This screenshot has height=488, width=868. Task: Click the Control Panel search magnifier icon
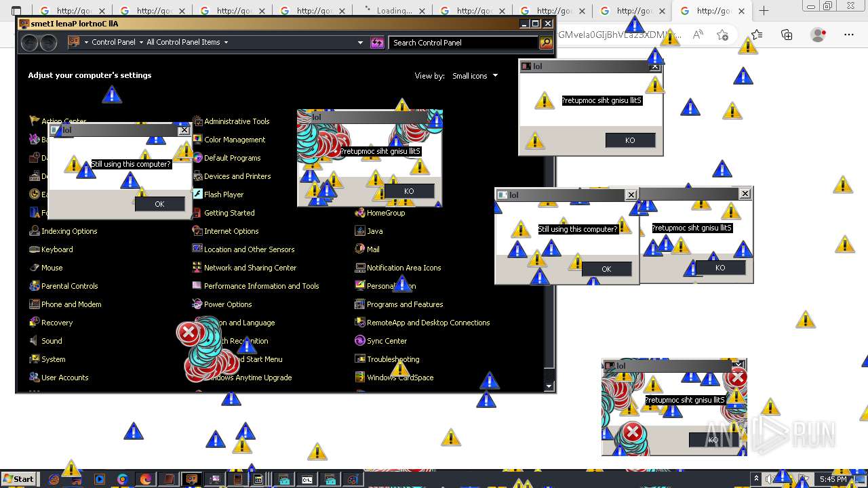click(x=546, y=43)
